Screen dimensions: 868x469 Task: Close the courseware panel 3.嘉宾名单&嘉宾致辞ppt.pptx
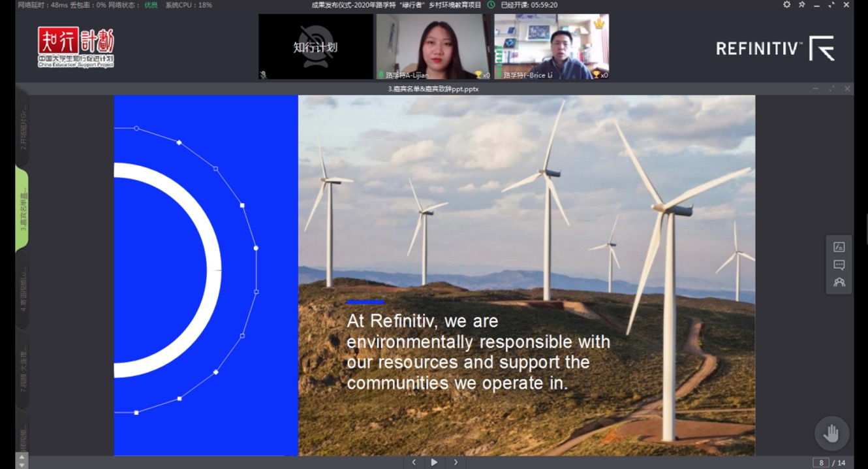847,89
